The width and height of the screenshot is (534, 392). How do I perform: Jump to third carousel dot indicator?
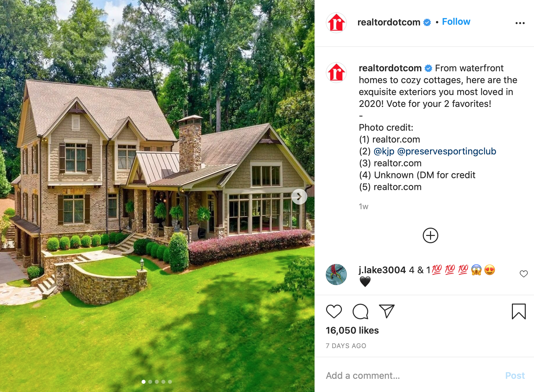157,382
